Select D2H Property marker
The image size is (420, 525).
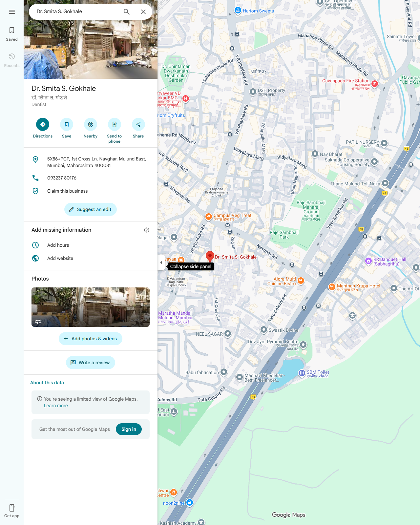pos(253,92)
